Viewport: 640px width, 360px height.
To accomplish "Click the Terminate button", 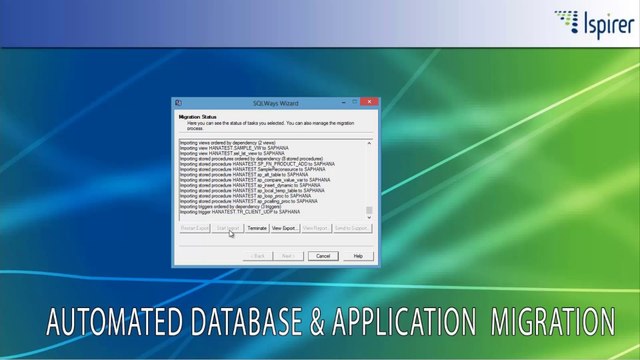I will coord(257,228).
